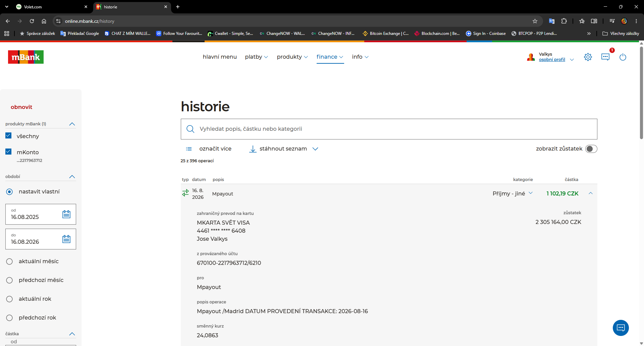644x346 pixels.
Task: Click the 'obnovit' reset link
Action: 21,107
